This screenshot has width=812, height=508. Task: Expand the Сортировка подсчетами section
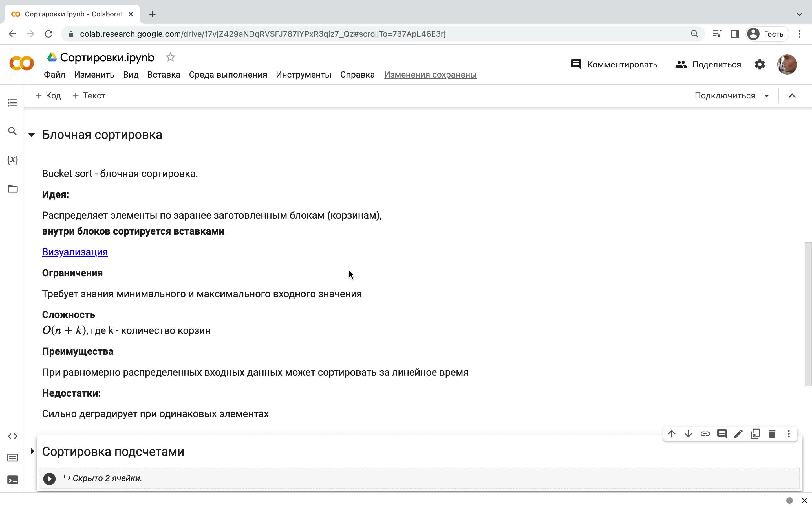(32, 451)
